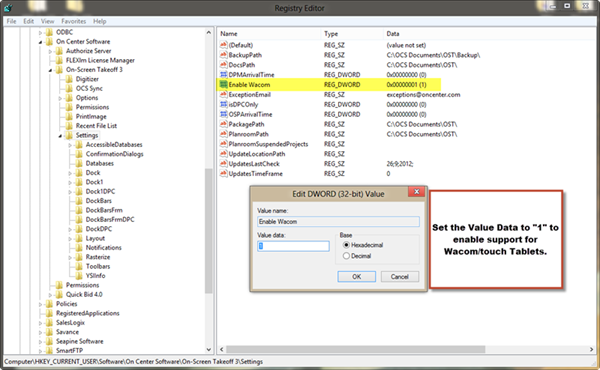The height and width of the screenshot is (370, 600).
Task: Click the UpdateLocationPath string icon
Action: pos(223,154)
